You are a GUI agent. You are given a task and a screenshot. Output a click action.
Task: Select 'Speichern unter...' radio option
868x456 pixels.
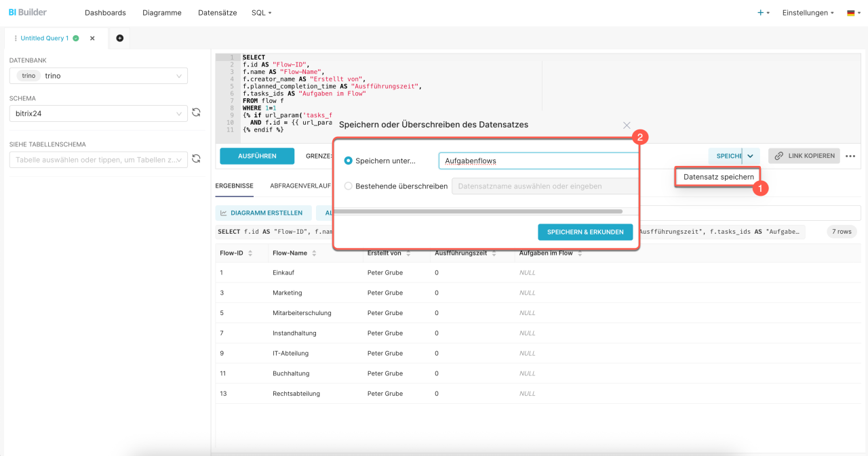(349, 161)
